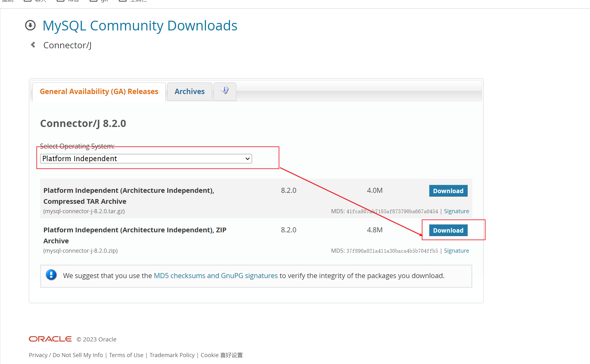This screenshot has width=590, height=364.
Task: Click the blue exclamation info icon
Action: 51,275
